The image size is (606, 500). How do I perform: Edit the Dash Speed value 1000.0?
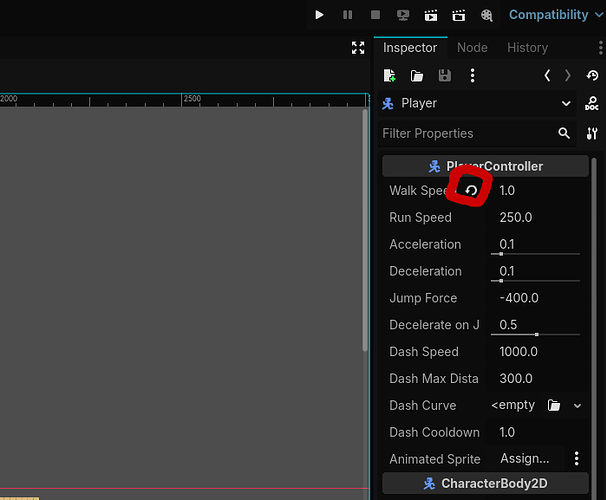[535, 352]
